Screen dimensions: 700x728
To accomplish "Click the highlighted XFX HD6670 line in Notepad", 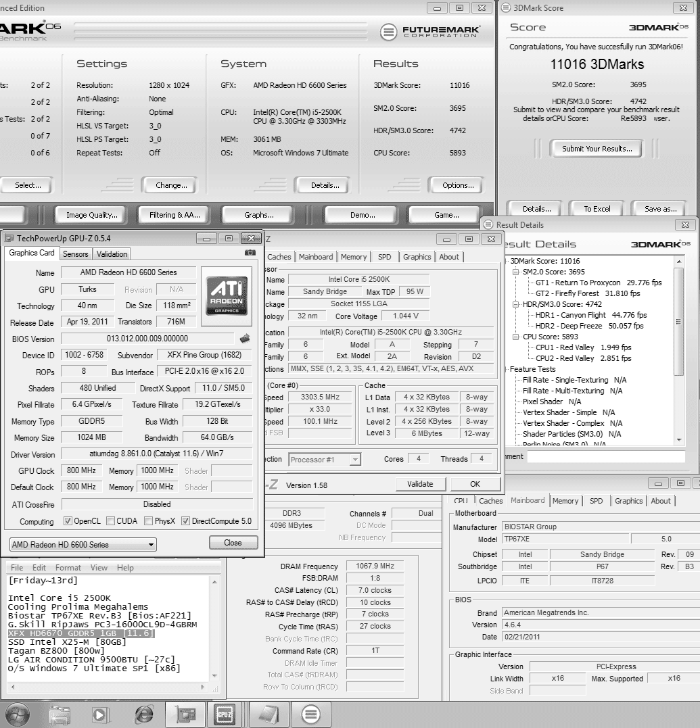I will (81, 633).
